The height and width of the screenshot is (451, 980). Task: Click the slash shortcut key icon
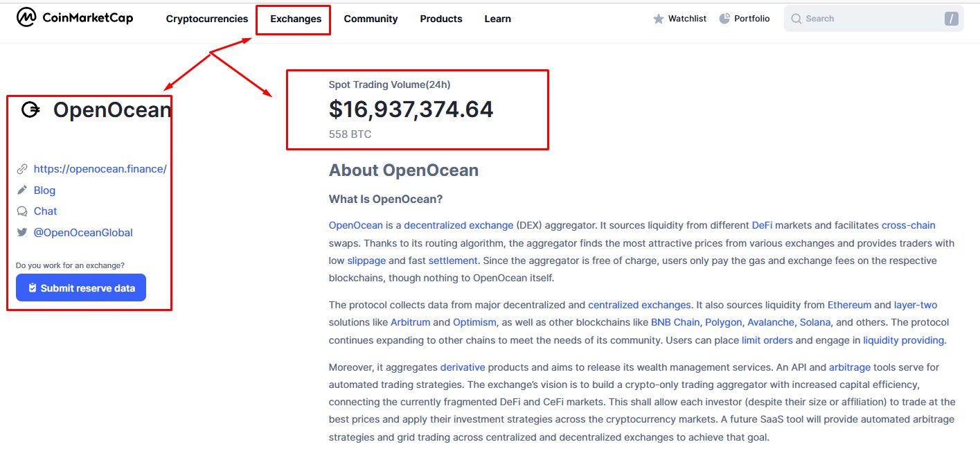click(952, 19)
